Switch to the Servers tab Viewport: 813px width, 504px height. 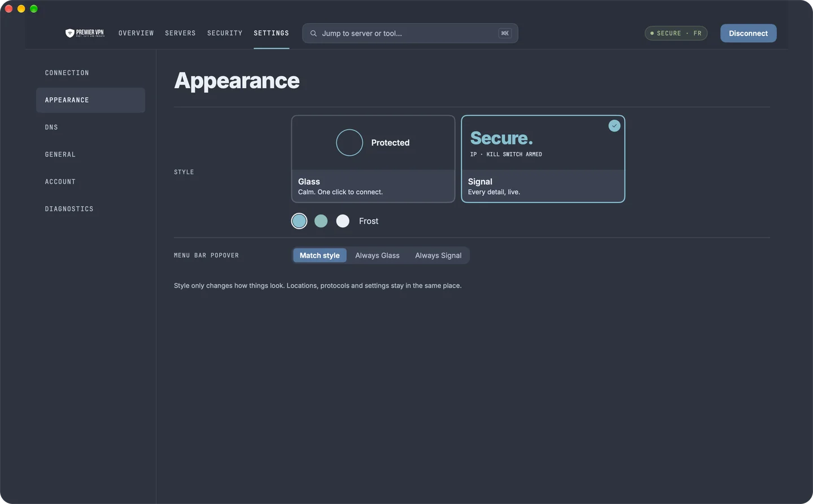[180, 33]
